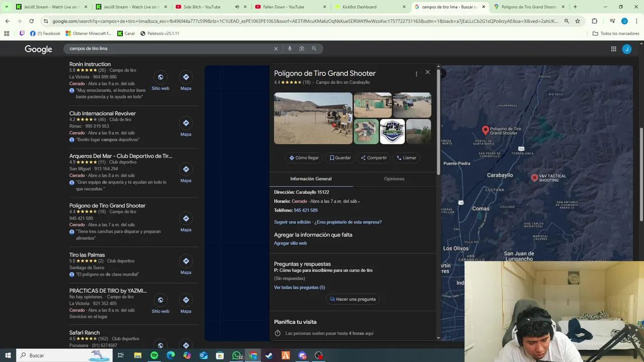Open the Paletools v25.1.11 bookmark
Image resolution: width=644 pixels, height=362 pixels.
(x=159, y=33)
